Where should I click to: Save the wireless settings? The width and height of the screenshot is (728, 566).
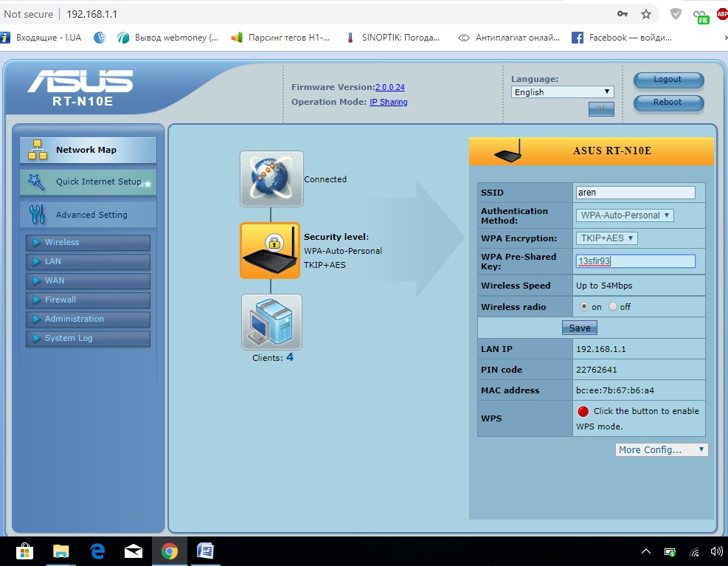tap(580, 328)
